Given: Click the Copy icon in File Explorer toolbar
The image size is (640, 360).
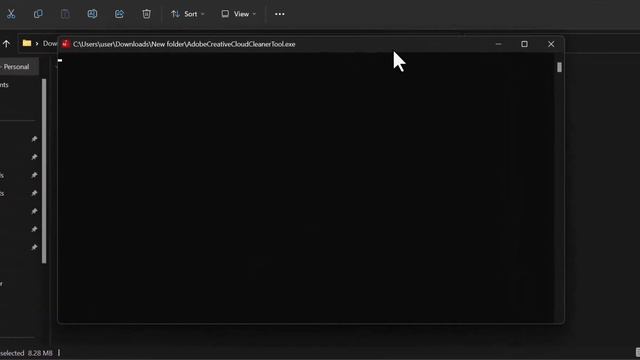Looking at the screenshot, I should coord(38,14).
